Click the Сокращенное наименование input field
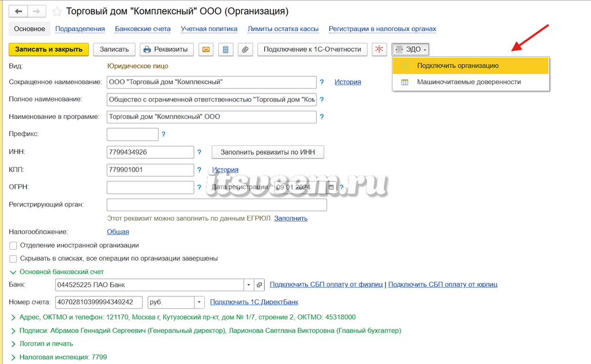 (x=211, y=82)
